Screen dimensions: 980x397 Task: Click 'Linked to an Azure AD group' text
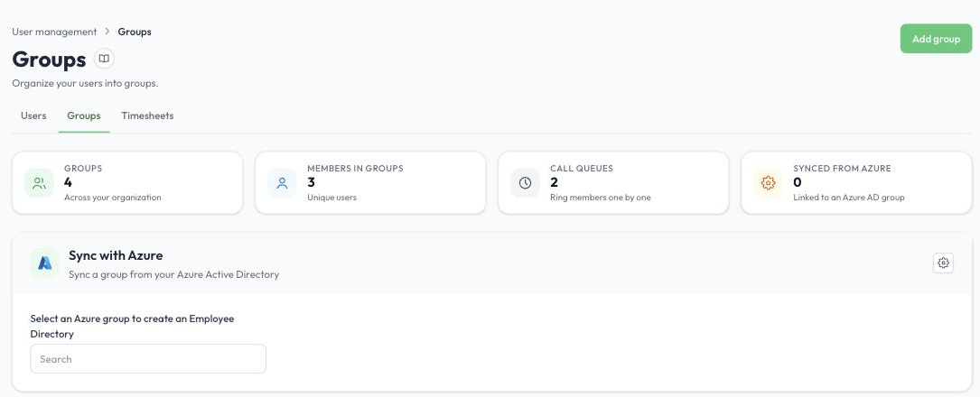coord(849,198)
